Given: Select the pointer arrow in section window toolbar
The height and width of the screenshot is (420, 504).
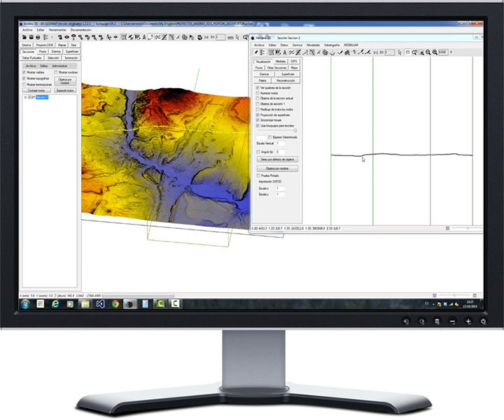Looking at the screenshot, I should 400,52.
